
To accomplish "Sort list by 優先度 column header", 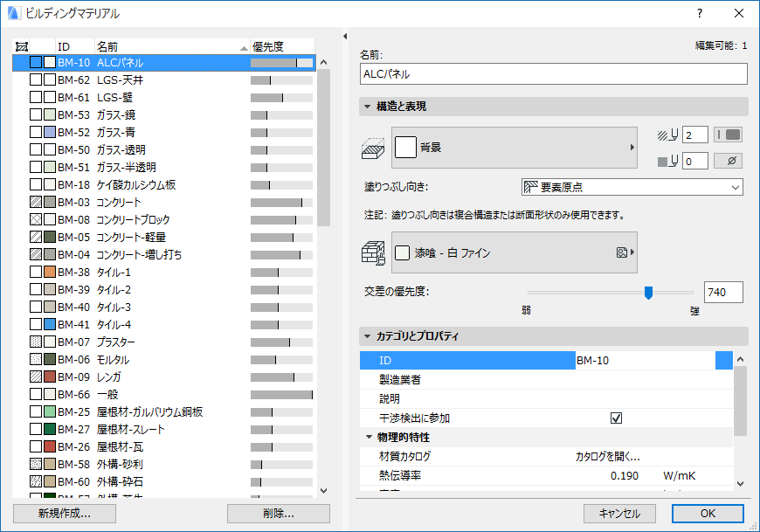I will (282, 46).
